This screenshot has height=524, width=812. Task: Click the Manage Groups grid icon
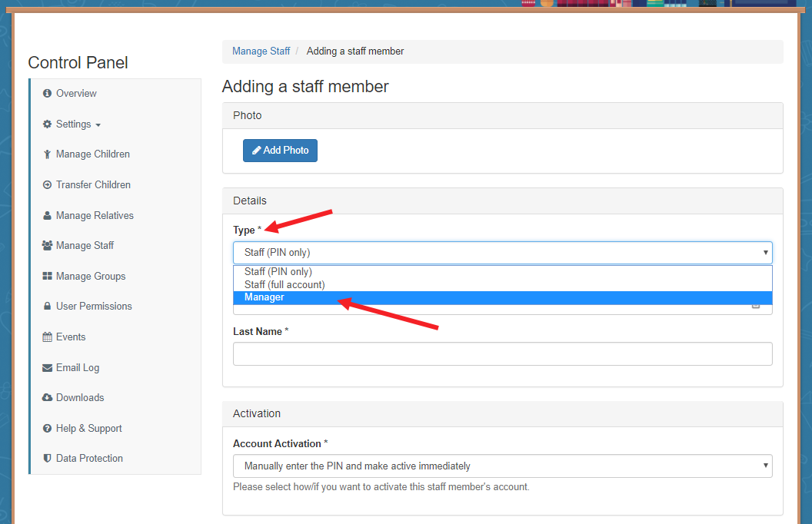tap(47, 277)
